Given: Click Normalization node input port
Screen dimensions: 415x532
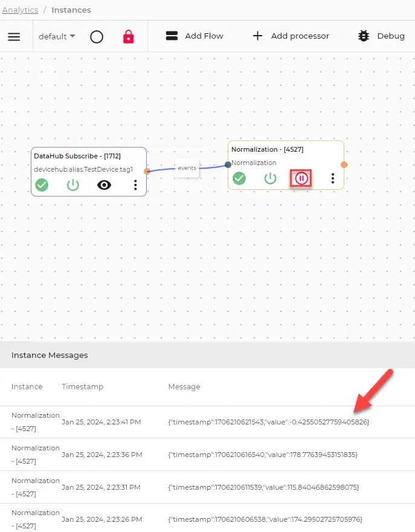Looking at the screenshot, I should (228, 164).
